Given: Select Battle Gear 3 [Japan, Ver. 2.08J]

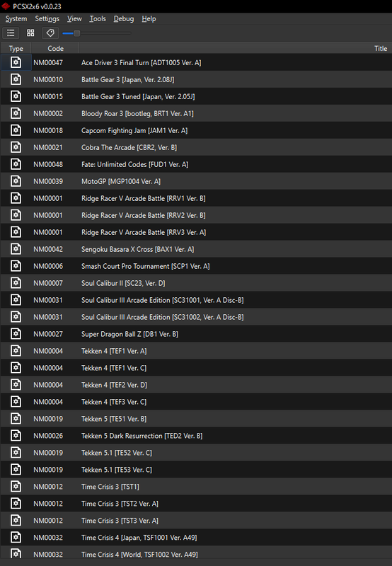Looking at the screenshot, I should 128,79.
